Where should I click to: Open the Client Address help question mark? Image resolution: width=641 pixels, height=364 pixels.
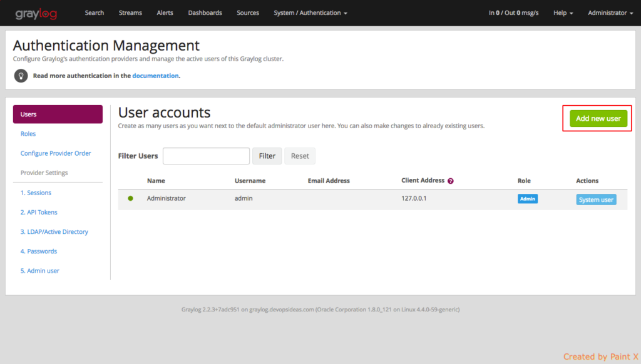click(x=451, y=180)
